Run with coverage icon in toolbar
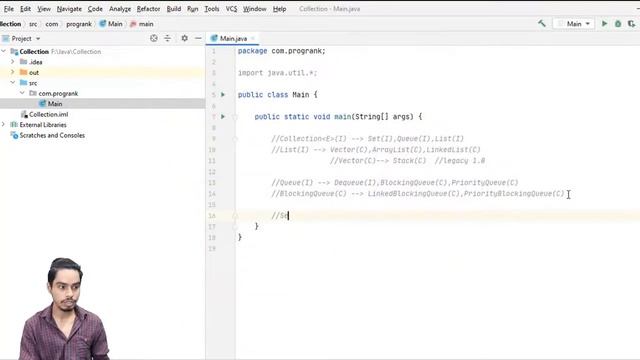This screenshot has height=360, width=640. 631,24
